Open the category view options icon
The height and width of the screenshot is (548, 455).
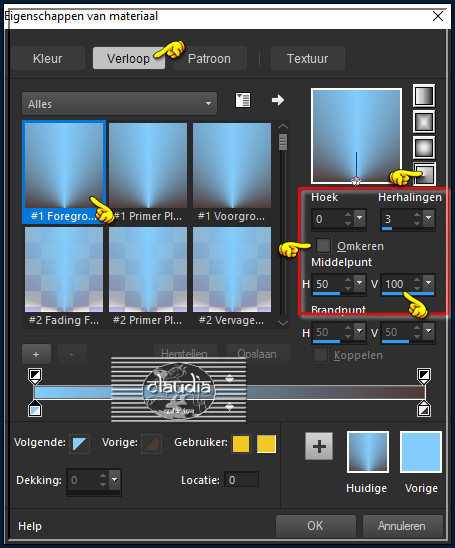(243, 100)
